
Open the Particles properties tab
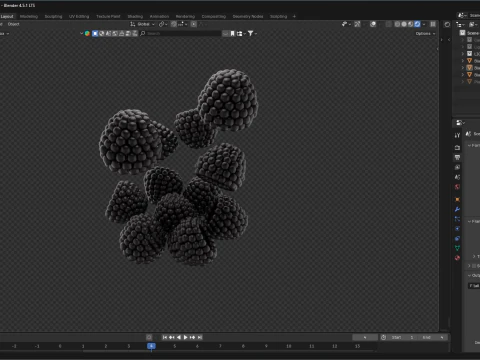(x=457, y=219)
